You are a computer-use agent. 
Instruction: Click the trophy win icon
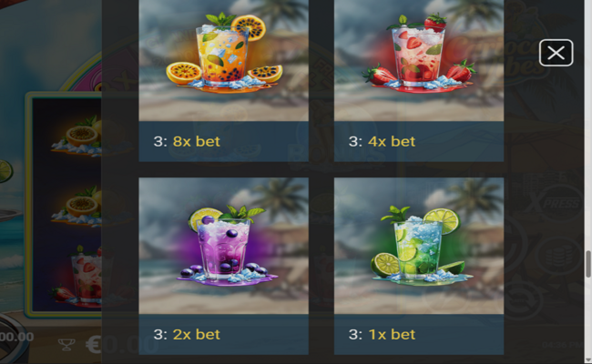pos(66,344)
